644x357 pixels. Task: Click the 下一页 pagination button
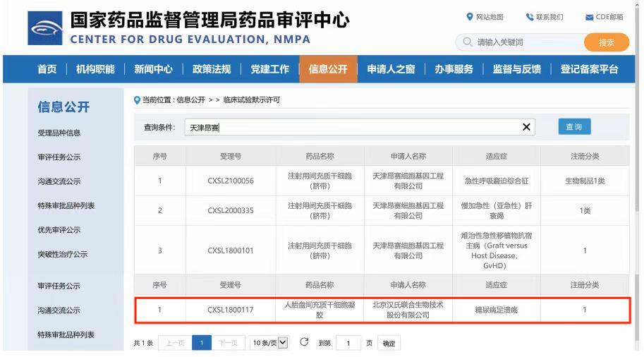click(229, 343)
